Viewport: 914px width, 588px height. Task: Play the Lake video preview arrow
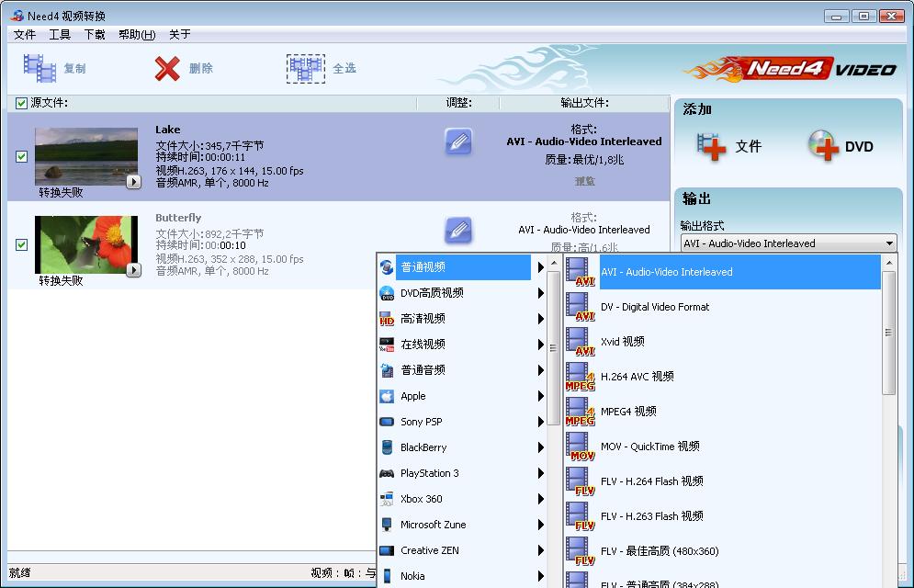[134, 182]
